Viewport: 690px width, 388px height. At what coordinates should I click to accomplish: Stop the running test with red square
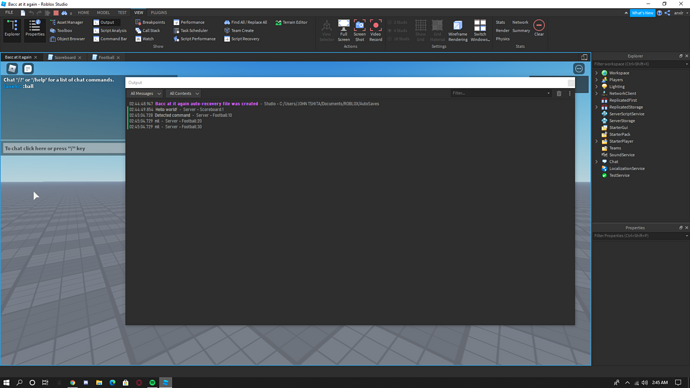click(56, 13)
